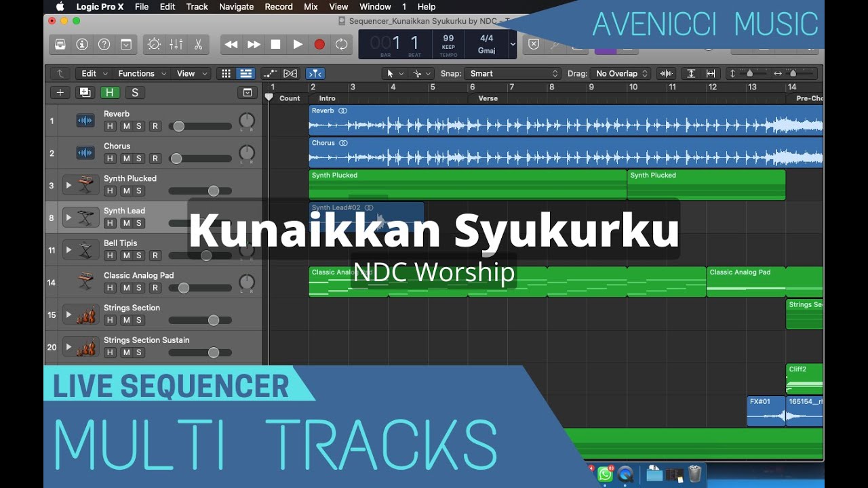Open the Inspector info icon
Screen dimensions: 868x488
point(82,44)
